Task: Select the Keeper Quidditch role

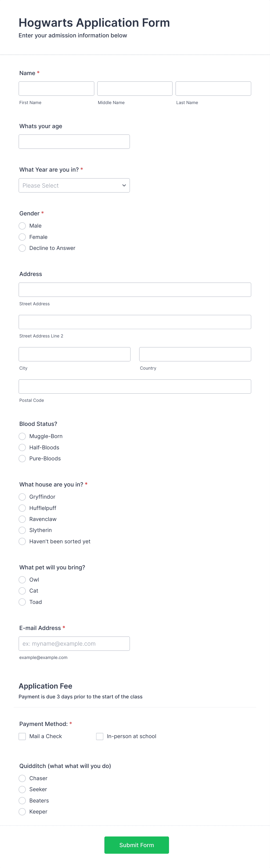Action: (x=22, y=812)
